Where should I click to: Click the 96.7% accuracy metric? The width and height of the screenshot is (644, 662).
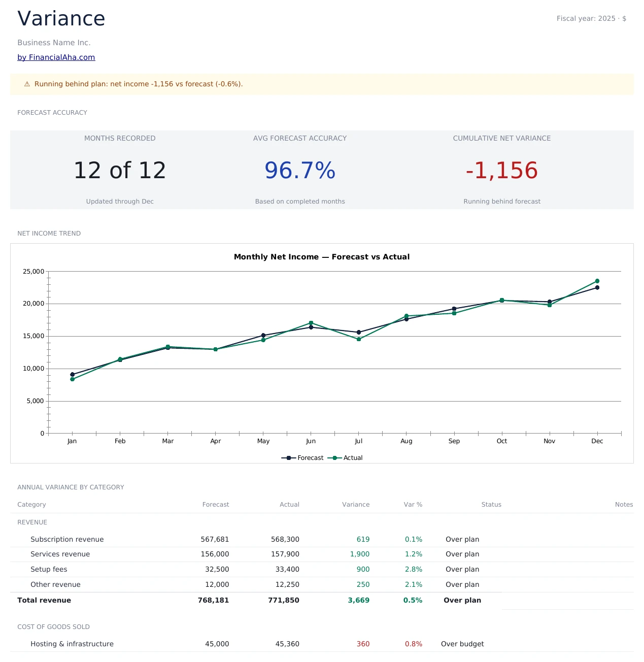(300, 171)
